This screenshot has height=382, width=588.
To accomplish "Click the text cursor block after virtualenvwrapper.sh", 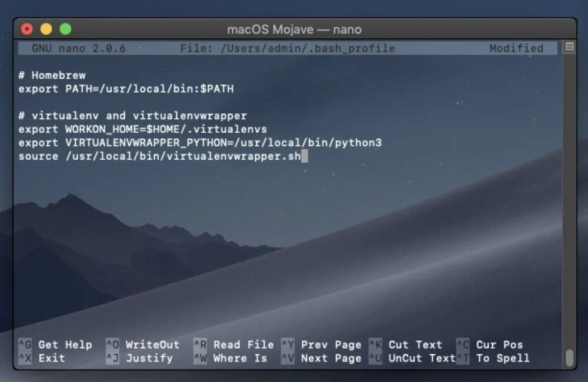I will coord(305,156).
